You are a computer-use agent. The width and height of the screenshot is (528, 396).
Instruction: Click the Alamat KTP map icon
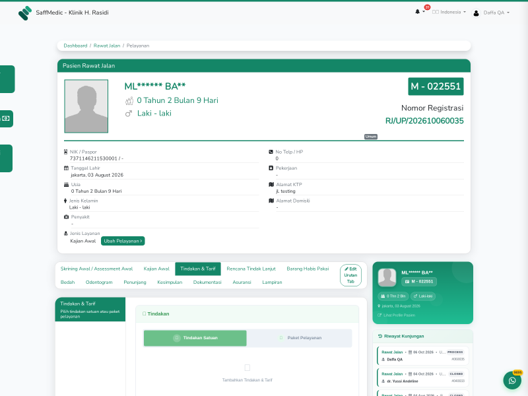tap(271, 185)
